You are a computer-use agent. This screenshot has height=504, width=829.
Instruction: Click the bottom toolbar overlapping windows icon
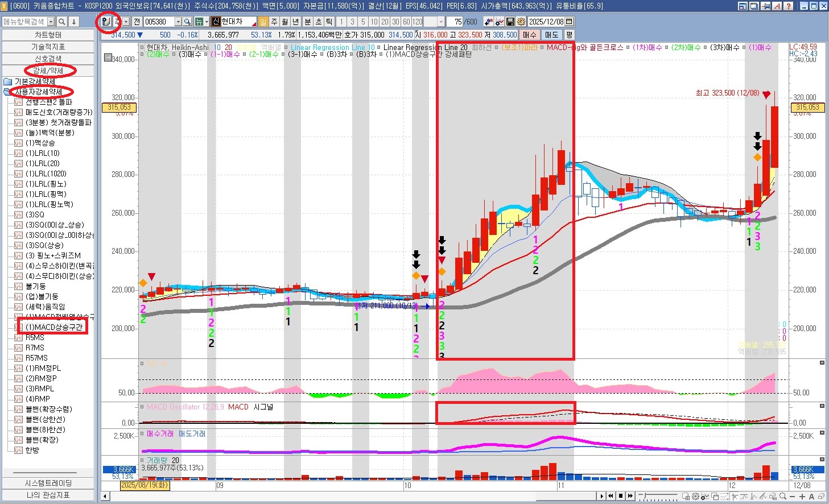tap(715, 497)
